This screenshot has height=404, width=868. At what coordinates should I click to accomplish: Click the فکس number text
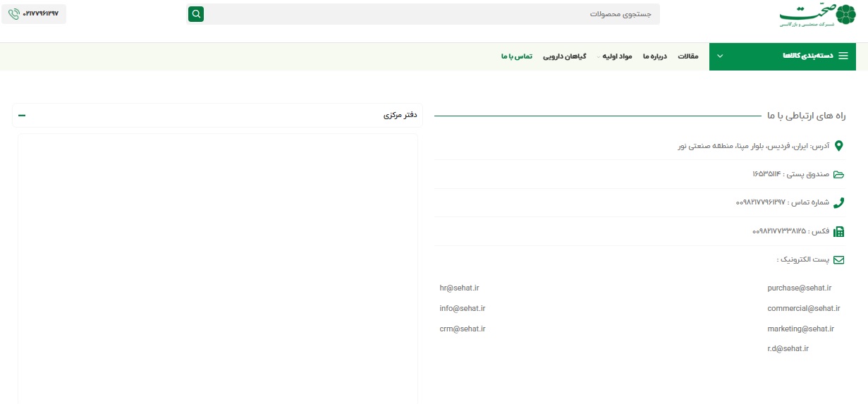click(x=790, y=231)
